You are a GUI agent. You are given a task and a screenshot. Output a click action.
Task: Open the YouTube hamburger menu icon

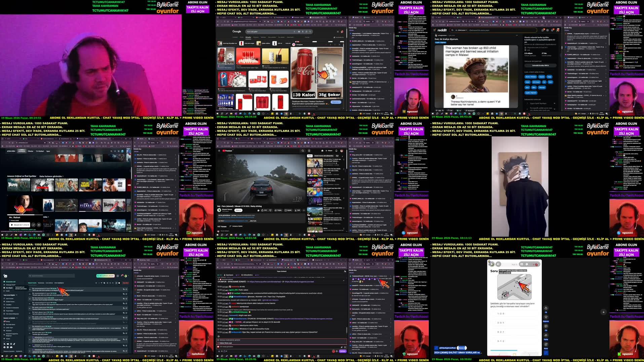219,151
